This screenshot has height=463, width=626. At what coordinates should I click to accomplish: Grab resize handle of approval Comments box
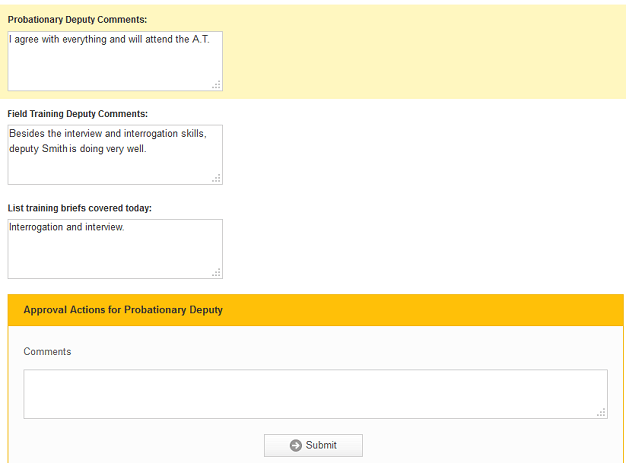coord(601,412)
